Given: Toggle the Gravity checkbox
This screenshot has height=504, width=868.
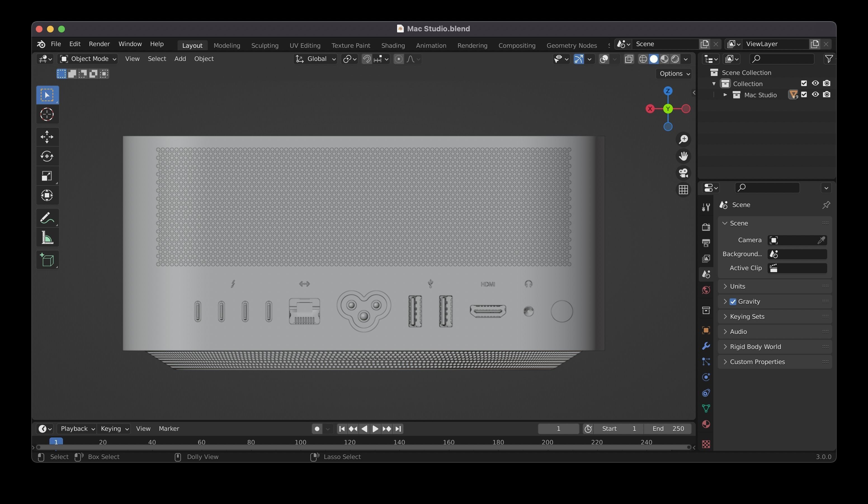Looking at the screenshot, I should coord(733,302).
